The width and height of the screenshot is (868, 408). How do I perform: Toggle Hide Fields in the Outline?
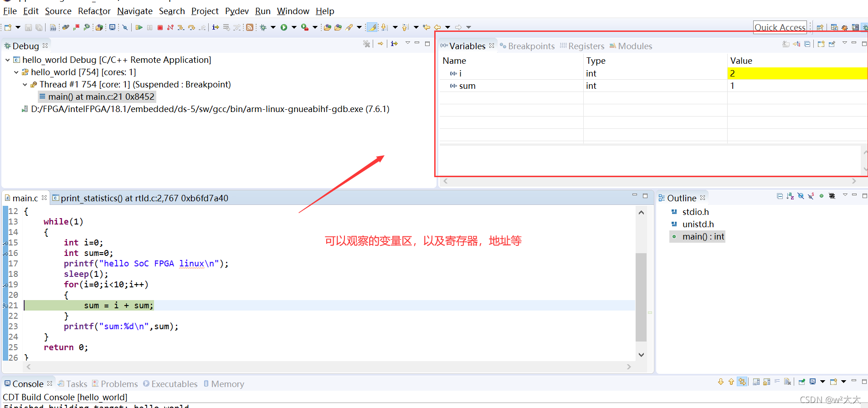point(801,196)
